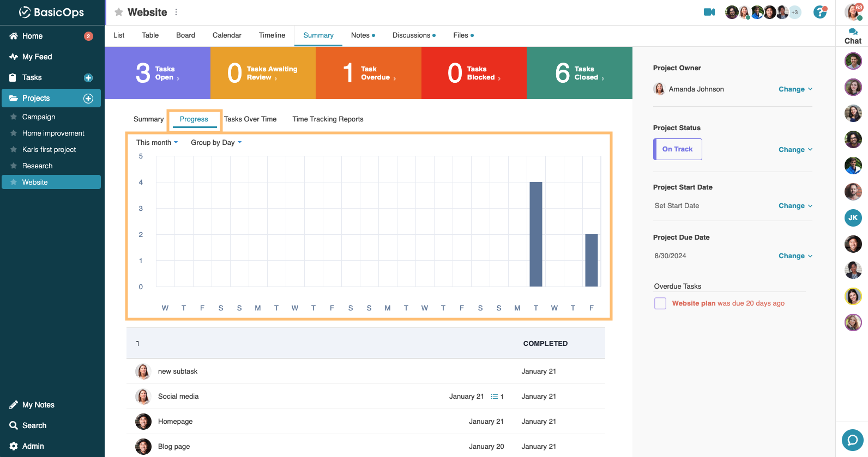This screenshot has width=868, height=457.
Task: Open the support chat bubble widget
Action: [x=852, y=440]
